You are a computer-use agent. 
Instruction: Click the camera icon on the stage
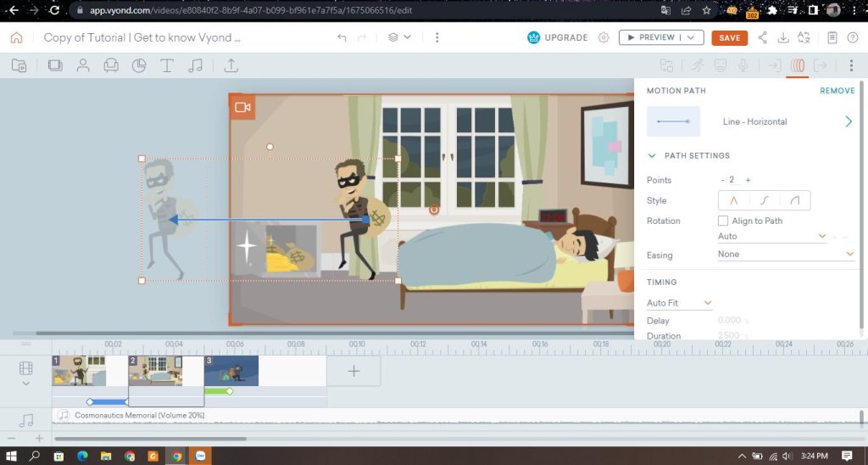click(x=242, y=107)
